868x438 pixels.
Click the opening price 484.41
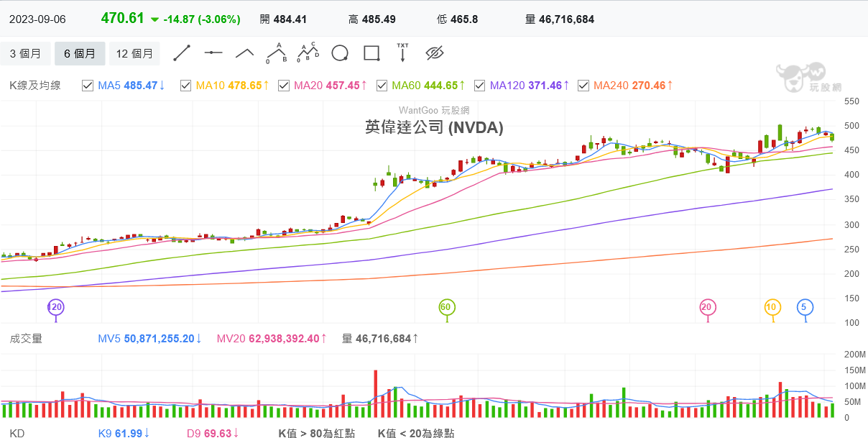290,19
